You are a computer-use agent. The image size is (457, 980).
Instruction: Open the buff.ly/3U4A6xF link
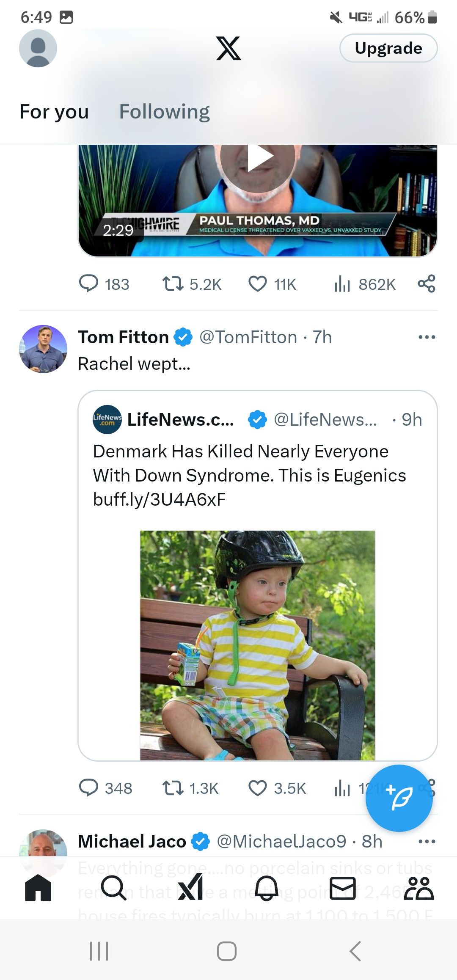tap(160, 500)
